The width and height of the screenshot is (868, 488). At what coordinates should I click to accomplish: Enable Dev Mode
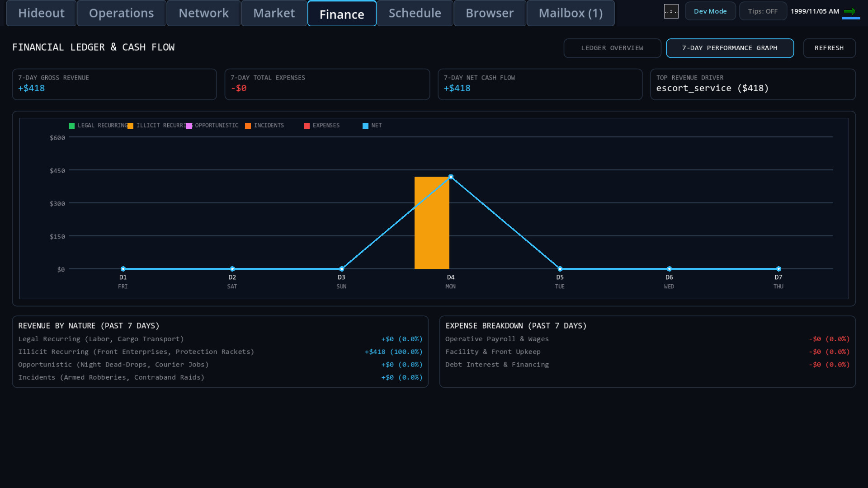(710, 11)
